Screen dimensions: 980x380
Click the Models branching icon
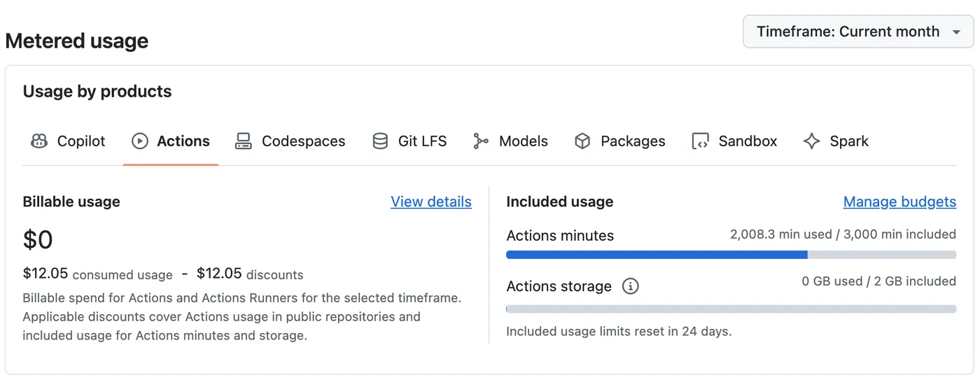481,141
